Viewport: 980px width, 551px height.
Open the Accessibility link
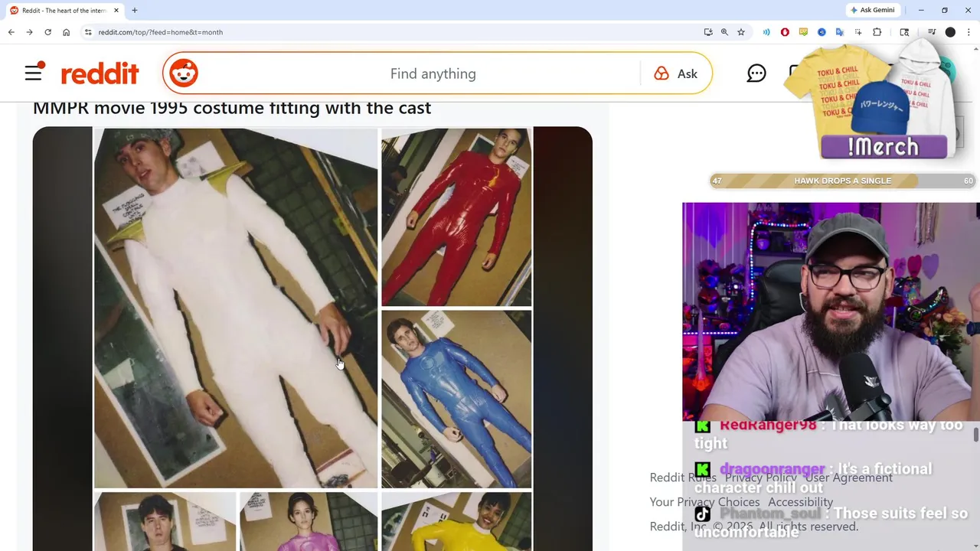(x=800, y=502)
